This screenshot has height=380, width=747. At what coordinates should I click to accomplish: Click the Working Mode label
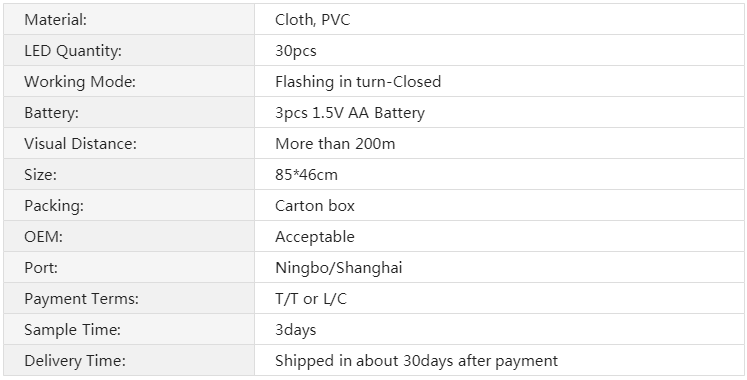(x=80, y=81)
